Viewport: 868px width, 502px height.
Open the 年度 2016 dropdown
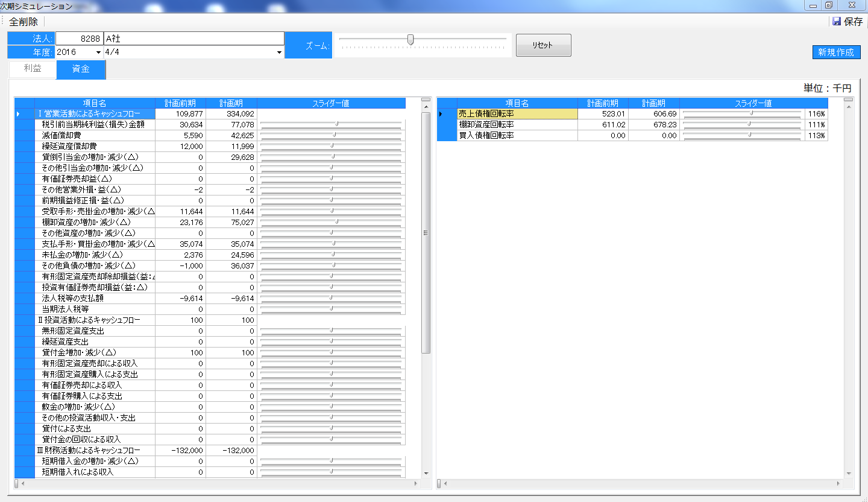click(98, 52)
